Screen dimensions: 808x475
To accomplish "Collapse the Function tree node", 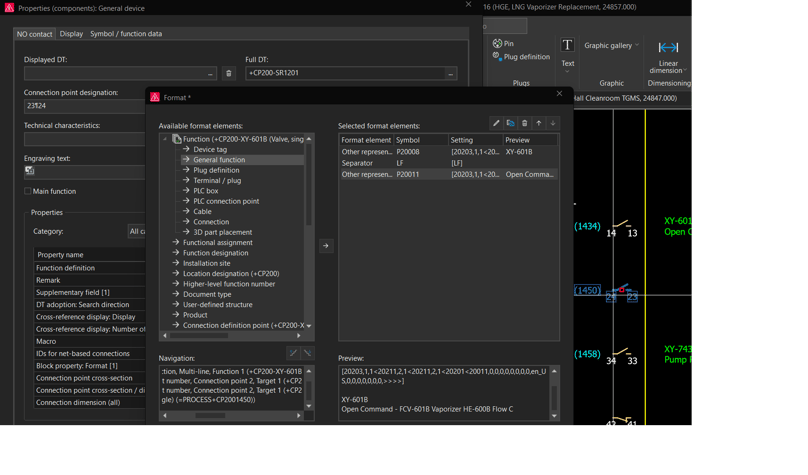I will (165, 139).
